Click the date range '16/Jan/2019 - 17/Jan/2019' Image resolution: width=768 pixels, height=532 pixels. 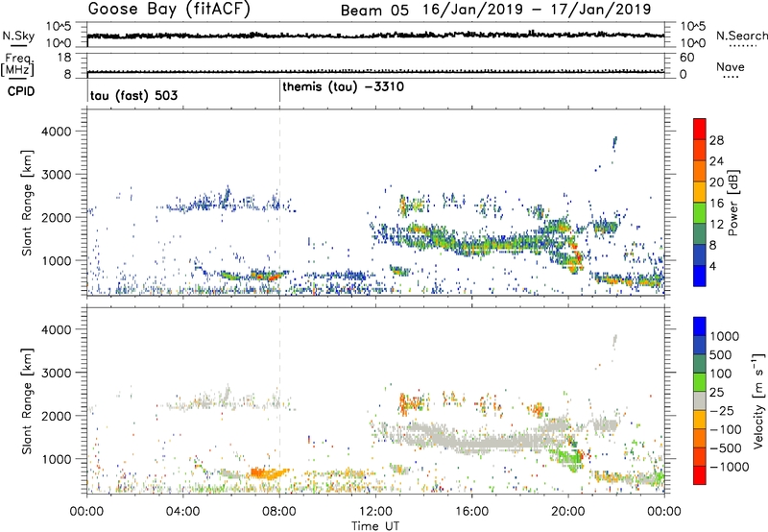click(538, 10)
